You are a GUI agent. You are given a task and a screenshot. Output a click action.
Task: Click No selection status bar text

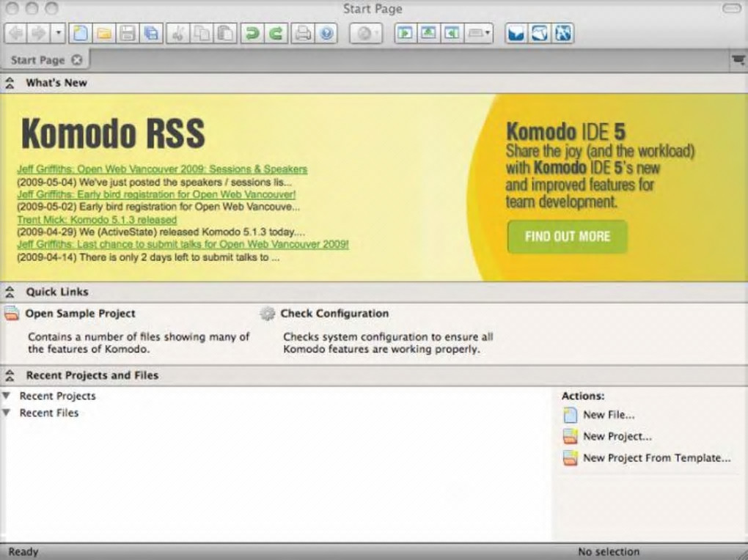609,552
